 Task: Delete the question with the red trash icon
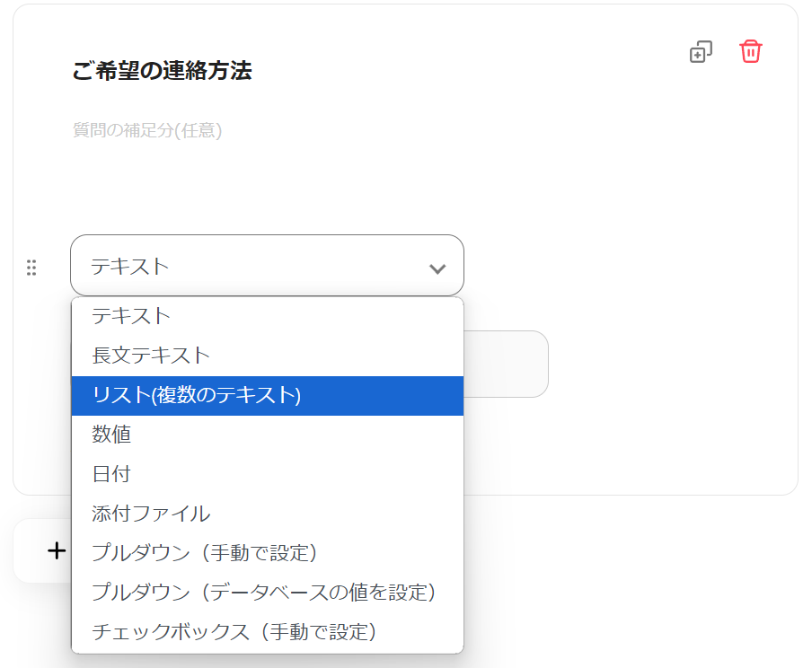750,51
